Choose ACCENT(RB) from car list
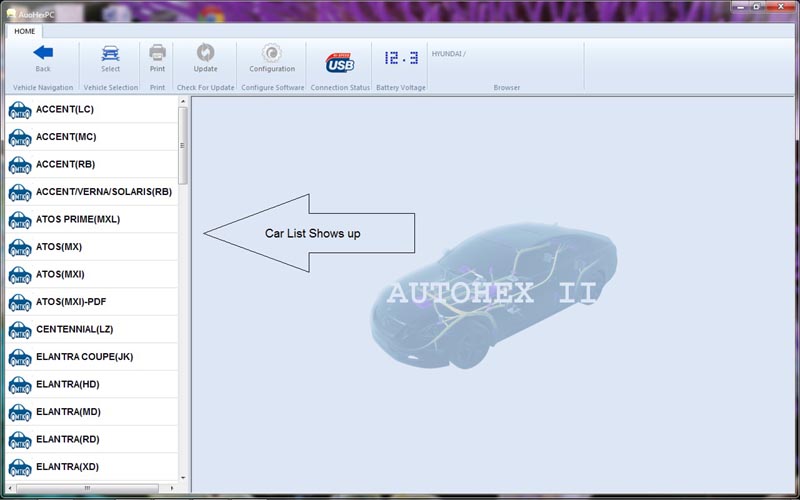Viewport: 800px width, 500px height. tap(65, 164)
